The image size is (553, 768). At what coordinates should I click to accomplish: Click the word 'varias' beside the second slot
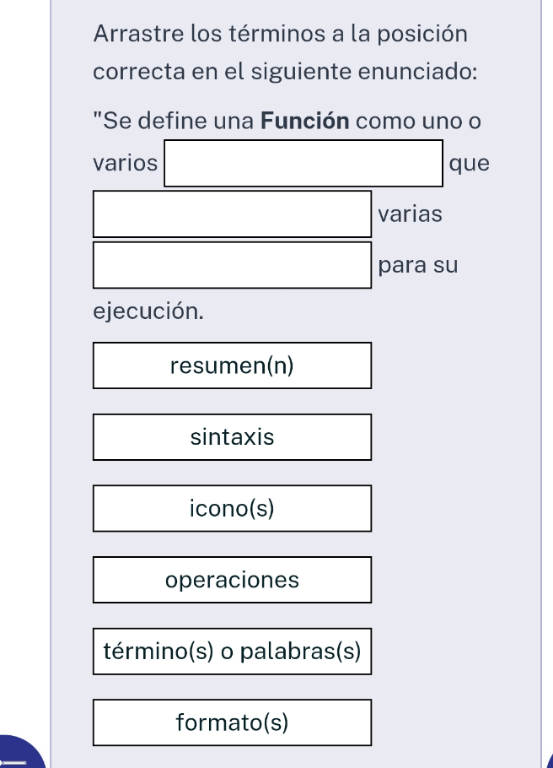pos(410,214)
